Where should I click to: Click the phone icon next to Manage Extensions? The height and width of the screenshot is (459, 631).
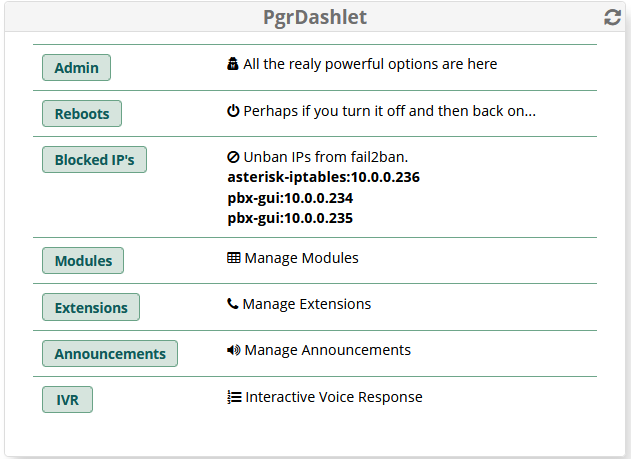[x=233, y=304]
